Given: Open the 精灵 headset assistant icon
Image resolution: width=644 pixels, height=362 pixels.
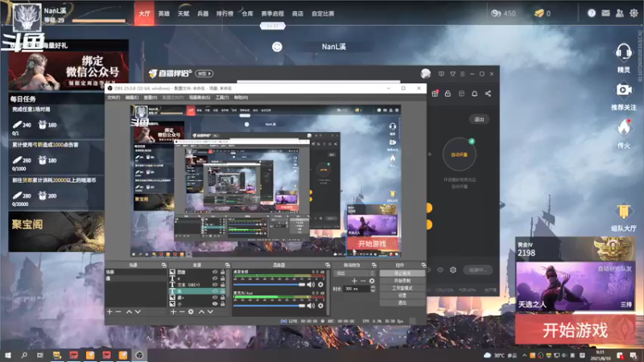Looking at the screenshot, I should pos(623,52).
